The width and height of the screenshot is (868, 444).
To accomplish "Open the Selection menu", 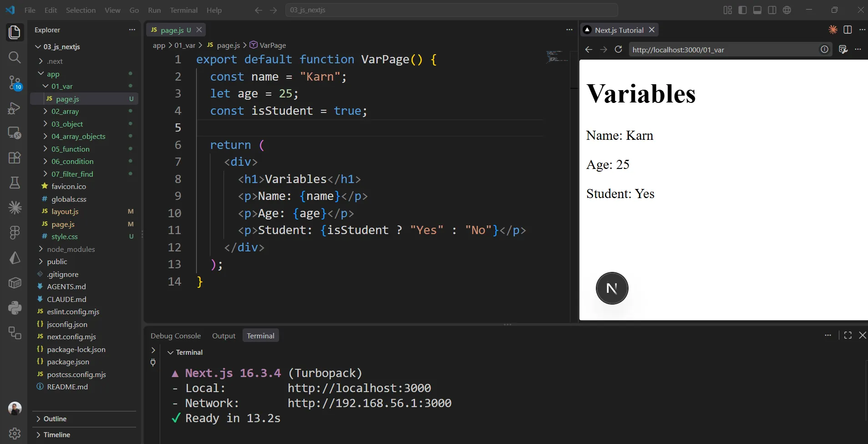I will (x=81, y=10).
